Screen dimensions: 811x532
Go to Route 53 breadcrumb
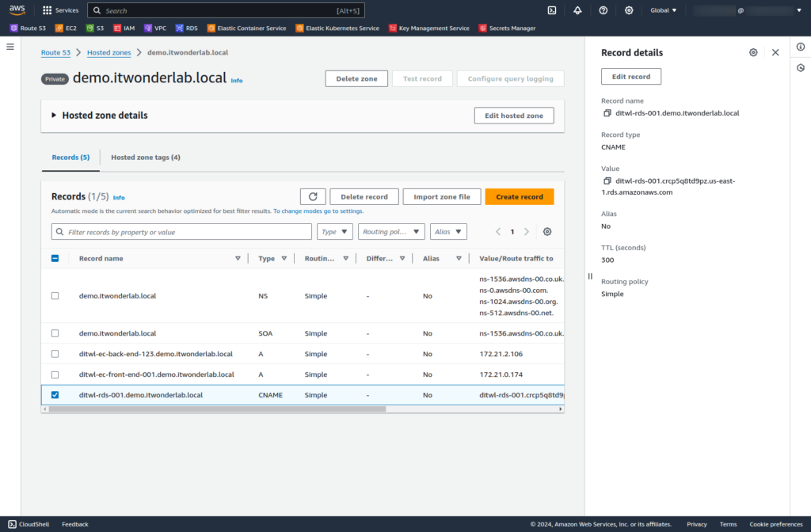pos(56,52)
